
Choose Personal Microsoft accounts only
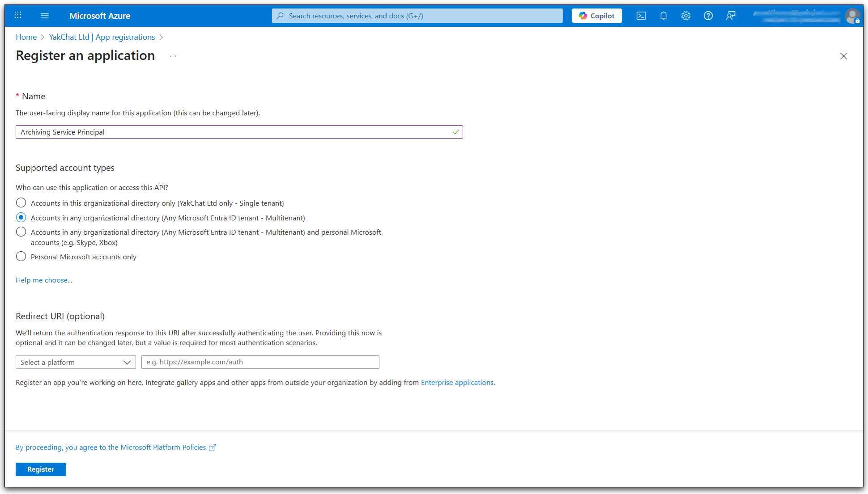(21, 257)
